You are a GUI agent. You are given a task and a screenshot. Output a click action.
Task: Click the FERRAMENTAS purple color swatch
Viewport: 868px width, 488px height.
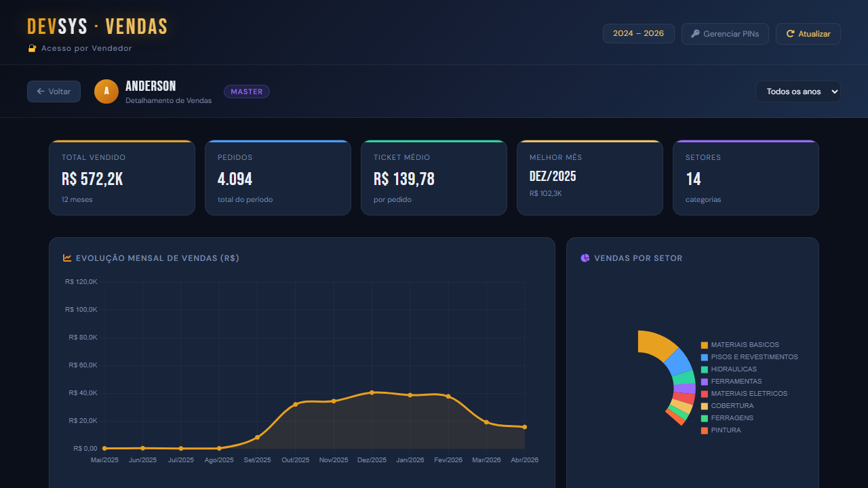click(705, 382)
